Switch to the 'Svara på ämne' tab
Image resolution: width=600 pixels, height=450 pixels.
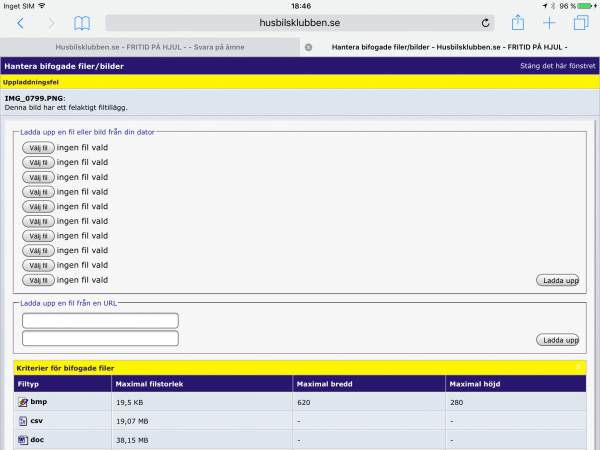tap(150, 47)
